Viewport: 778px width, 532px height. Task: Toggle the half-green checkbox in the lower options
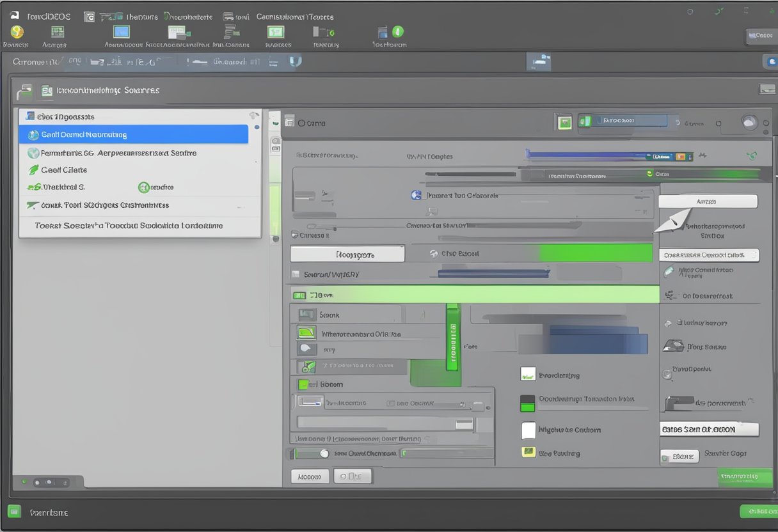(x=527, y=403)
